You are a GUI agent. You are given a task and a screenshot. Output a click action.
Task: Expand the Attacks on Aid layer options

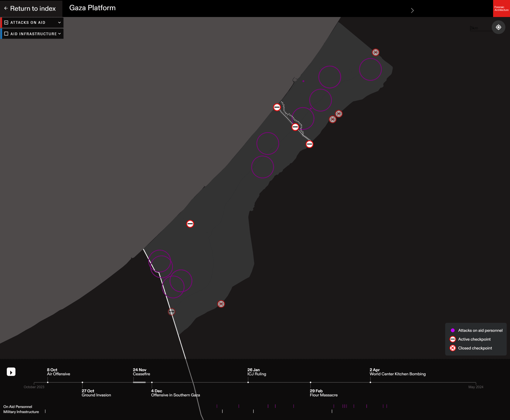[59, 22]
